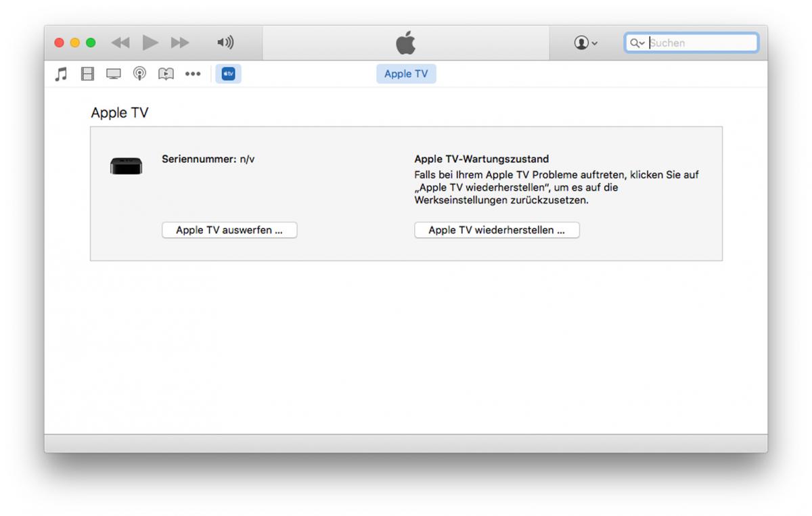The height and width of the screenshot is (516, 812).
Task: Click the Apple TV page heading
Action: [120, 113]
